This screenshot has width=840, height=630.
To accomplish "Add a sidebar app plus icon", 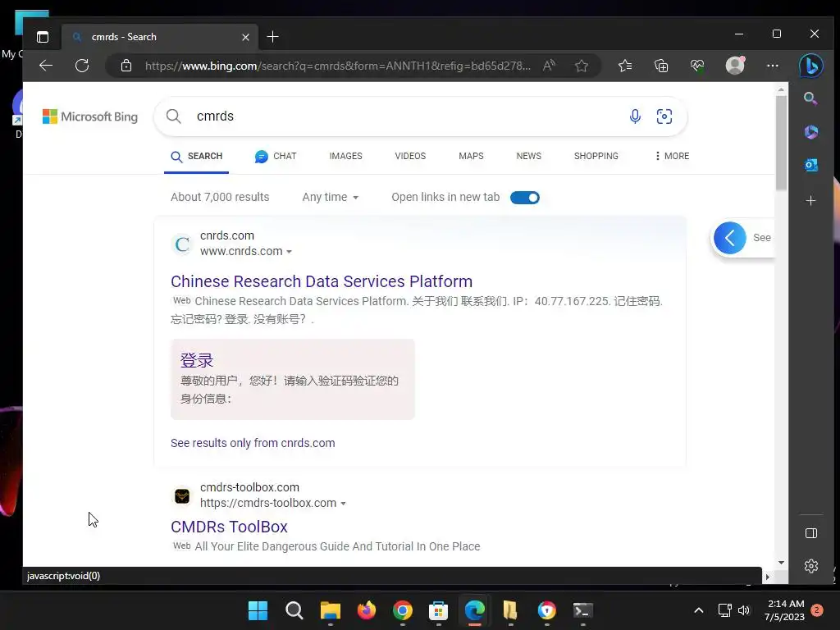I will point(811,200).
